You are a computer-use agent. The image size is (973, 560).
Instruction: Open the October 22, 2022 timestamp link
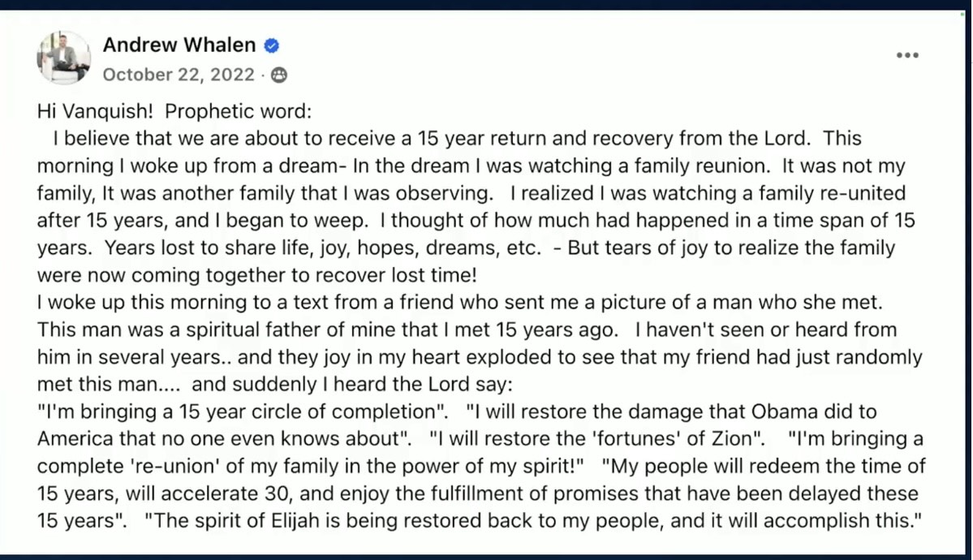(179, 75)
